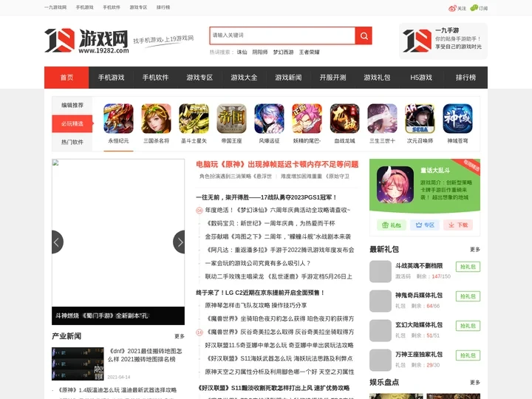Grab the 神鬼奇兵媒体礼包 抢礼包 button
This screenshot has height=399, width=532.
(x=468, y=296)
